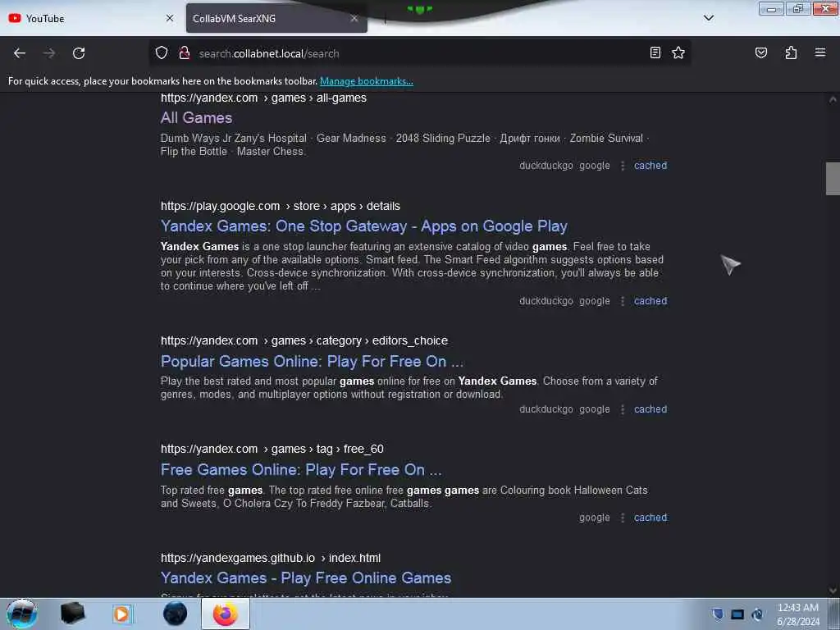Click the Firefox taskbar icon
This screenshot has width=840, height=630.
point(225,614)
